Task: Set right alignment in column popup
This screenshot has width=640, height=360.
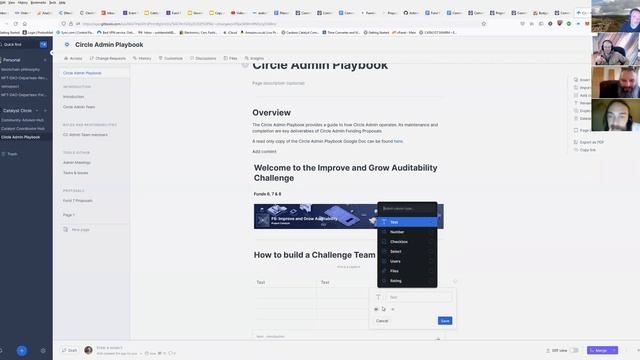Action: click(393, 309)
